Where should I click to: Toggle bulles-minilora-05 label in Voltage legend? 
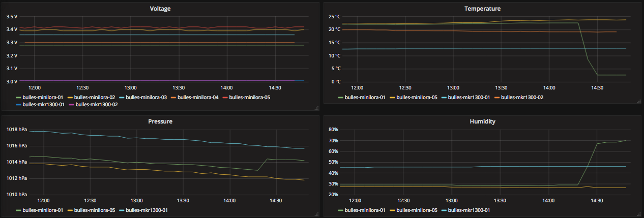point(250,97)
